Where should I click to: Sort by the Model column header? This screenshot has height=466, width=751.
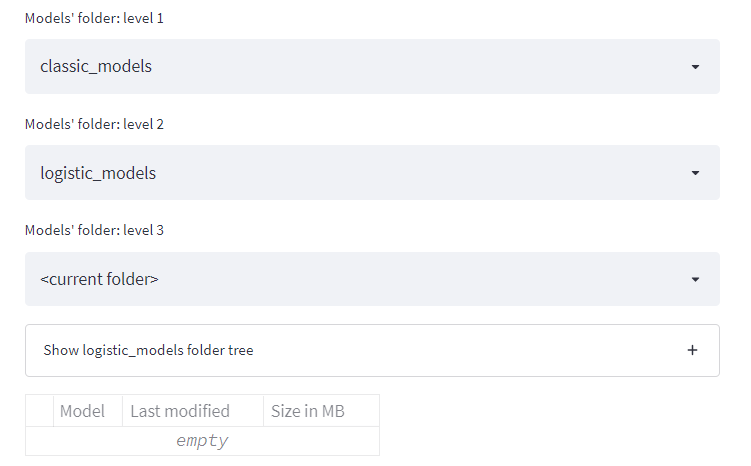tap(82, 411)
